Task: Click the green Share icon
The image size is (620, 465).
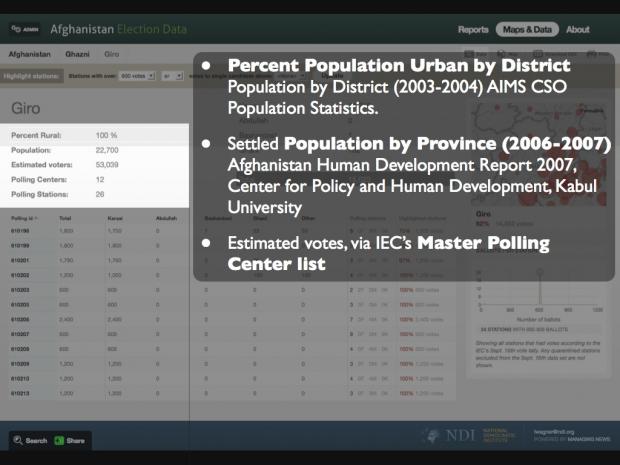Action: (59, 440)
